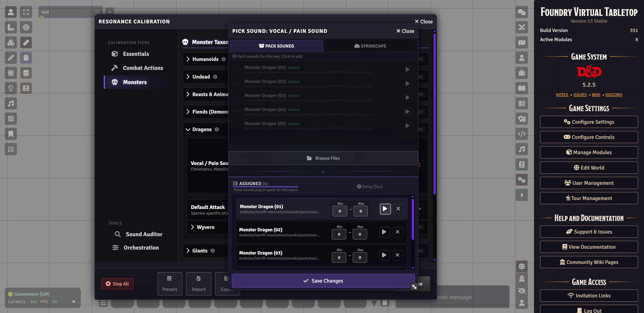Click Save Changes button
This screenshot has height=313, width=644.
point(323,281)
